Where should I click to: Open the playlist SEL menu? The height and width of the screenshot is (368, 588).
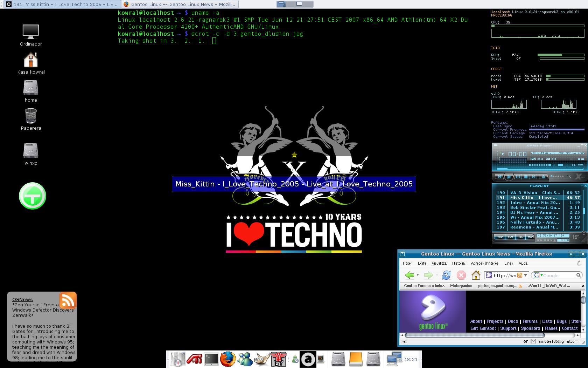click(x=520, y=237)
